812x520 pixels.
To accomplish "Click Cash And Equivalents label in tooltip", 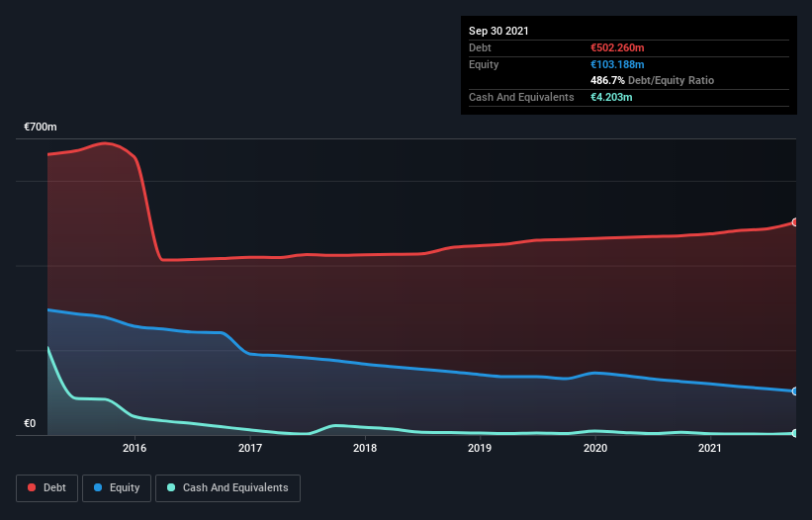I will [521, 97].
